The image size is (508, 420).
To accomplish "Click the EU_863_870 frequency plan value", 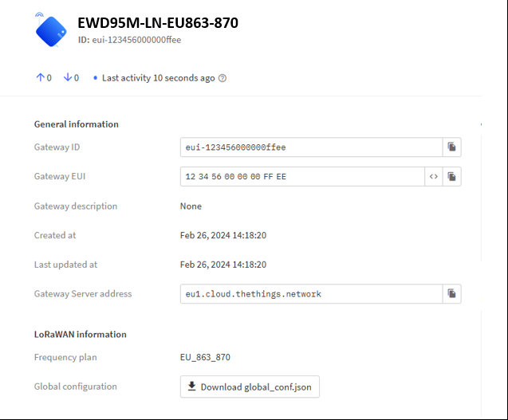I will tap(205, 358).
